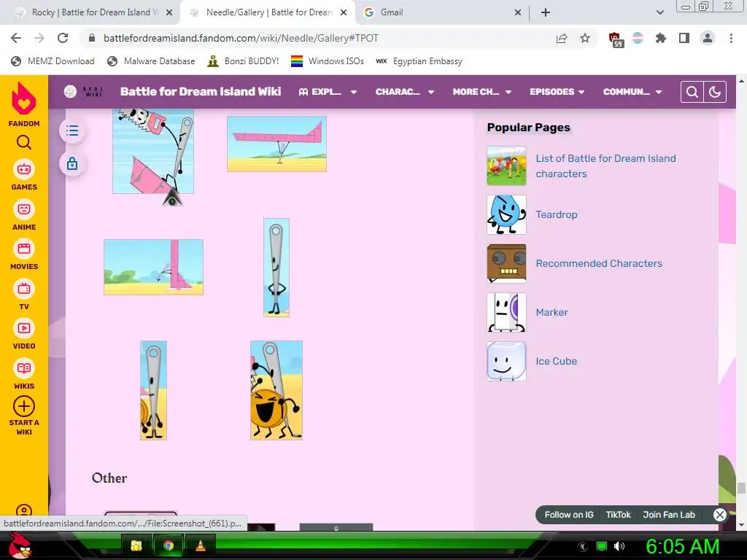The height and width of the screenshot is (560, 747).
Task: Close the Rocky tab
Action: tap(169, 13)
